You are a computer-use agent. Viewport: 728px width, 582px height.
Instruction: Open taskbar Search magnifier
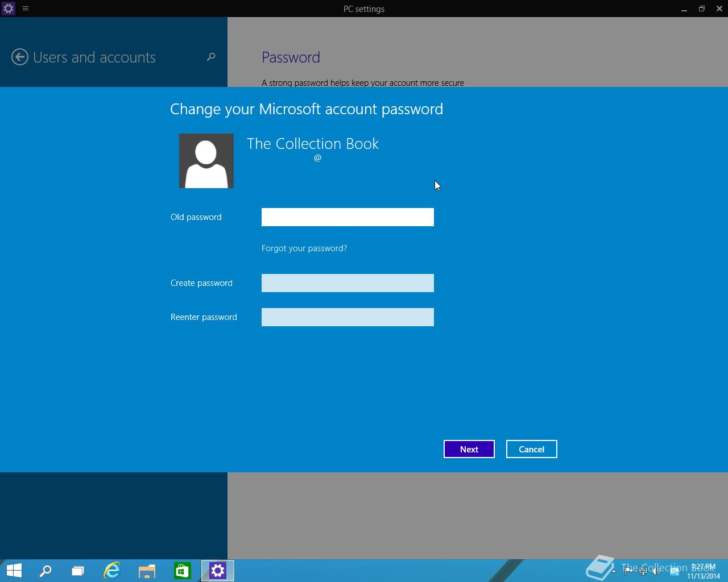(x=45, y=571)
